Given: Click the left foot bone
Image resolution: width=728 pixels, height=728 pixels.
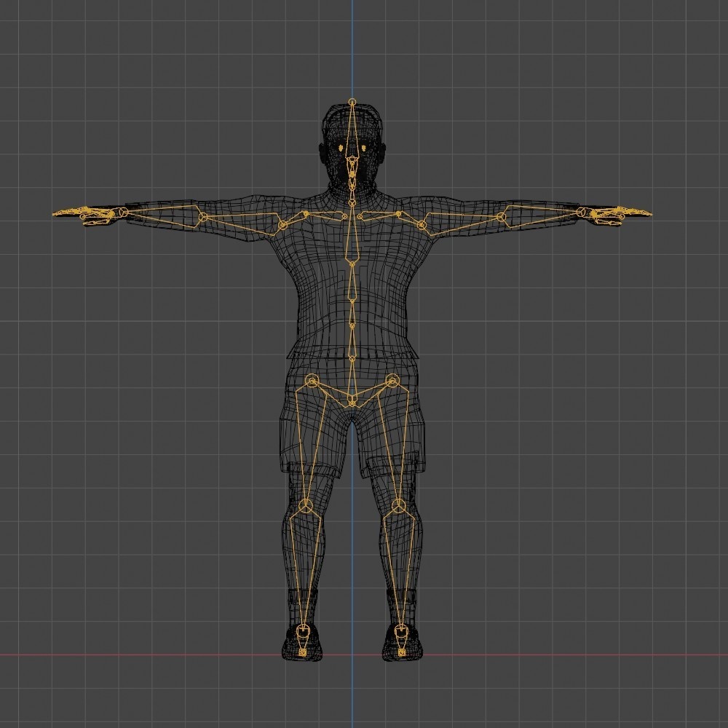Looking at the screenshot, I should (x=304, y=639).
